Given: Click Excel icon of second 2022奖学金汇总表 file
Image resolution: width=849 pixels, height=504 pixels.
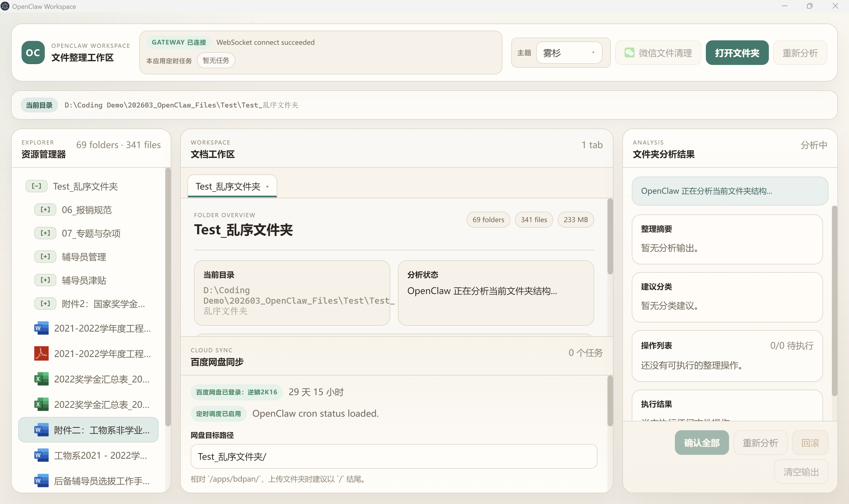Looking at the screenshot, I should [41, 404].
